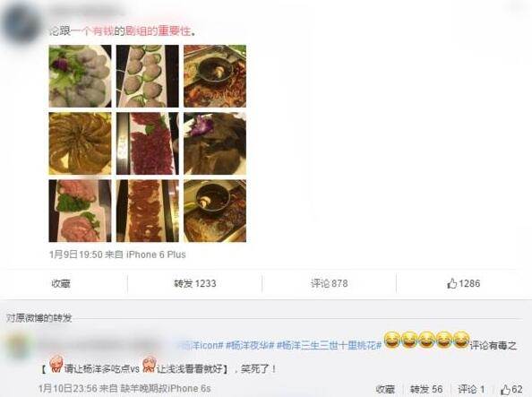Screen dimensions: 532x397
Task: Open hashtag #杨洋三生三世十里桃花#
Action: (330, 345)
